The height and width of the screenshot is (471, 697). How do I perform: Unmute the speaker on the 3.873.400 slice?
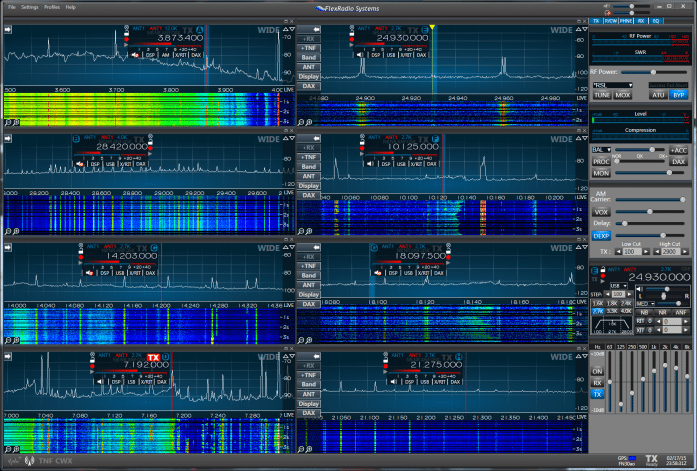135,55
